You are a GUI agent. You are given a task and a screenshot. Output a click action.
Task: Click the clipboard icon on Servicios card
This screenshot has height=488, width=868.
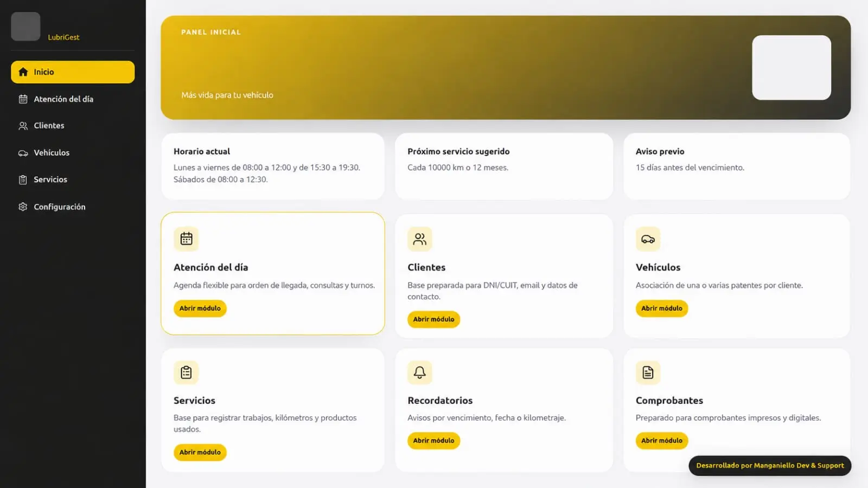pos(186,373)
